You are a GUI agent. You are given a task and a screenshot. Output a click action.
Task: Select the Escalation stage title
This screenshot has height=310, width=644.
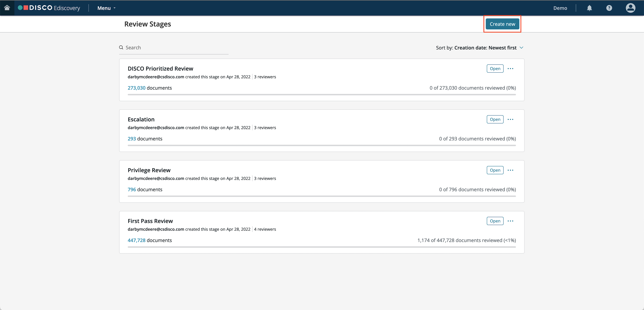tap(141, 119)
